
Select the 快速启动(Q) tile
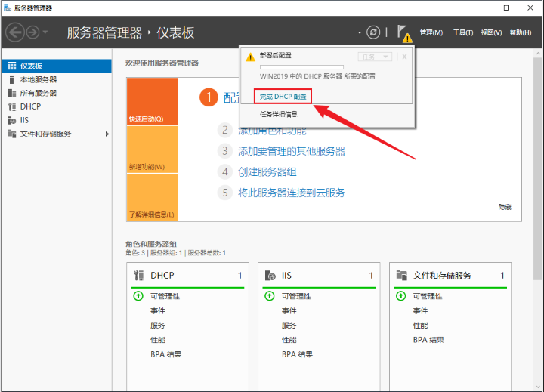[153, 101]
